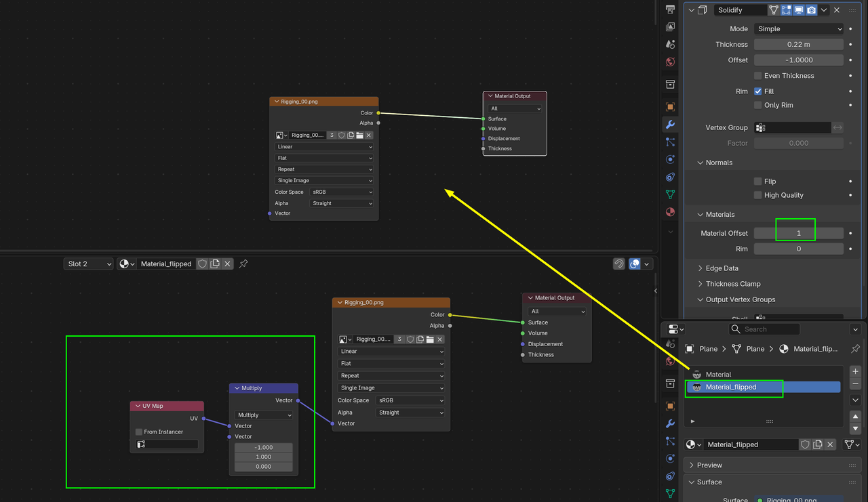868x502 pixels.
Task: Toggle fake user shield in material properties
Action: coord(805,444)
